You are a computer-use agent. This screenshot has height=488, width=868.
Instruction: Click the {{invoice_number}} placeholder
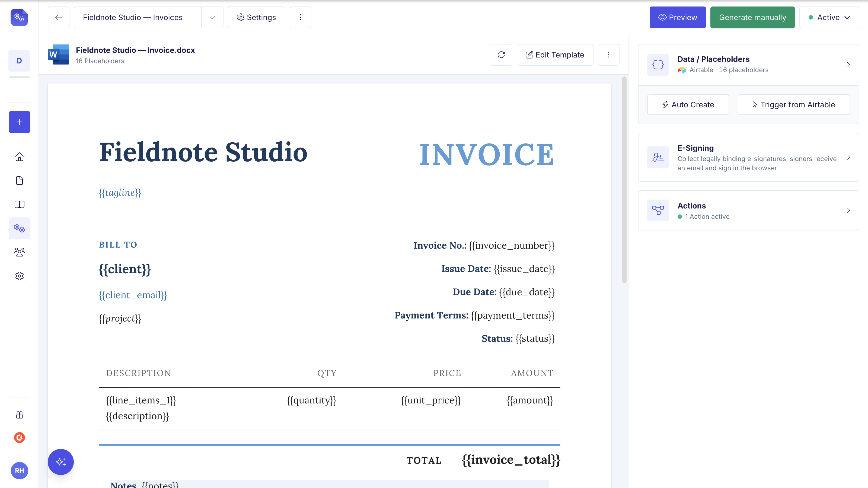pyautogui.click(x=512, y=246)
